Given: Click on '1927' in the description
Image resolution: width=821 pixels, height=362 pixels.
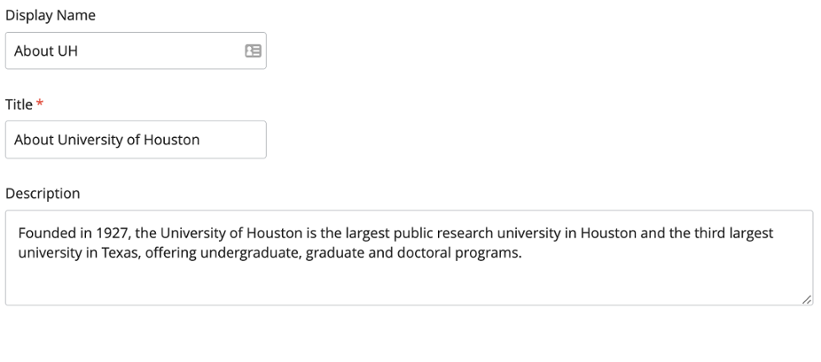Looking at the screenshot, I should click(x=112, y=233).
